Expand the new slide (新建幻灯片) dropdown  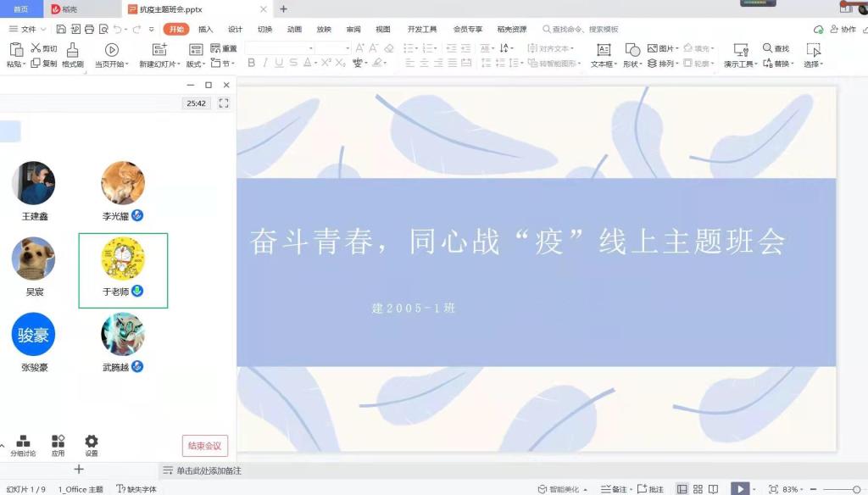pyautogui.click(x=159, y=64)
